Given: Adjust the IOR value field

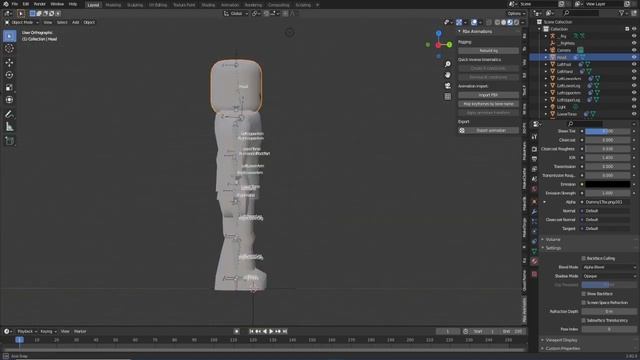Looking at the screenshot, I should point(608,158).
